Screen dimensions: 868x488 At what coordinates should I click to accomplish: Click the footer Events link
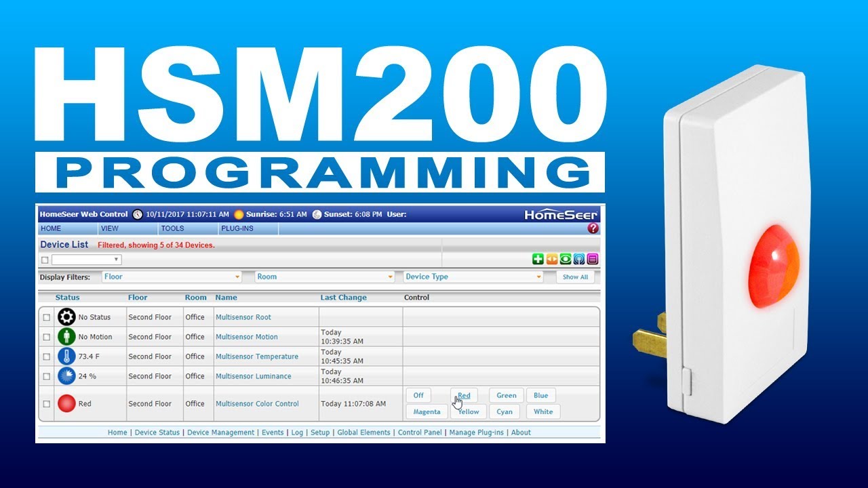point(273,432)
